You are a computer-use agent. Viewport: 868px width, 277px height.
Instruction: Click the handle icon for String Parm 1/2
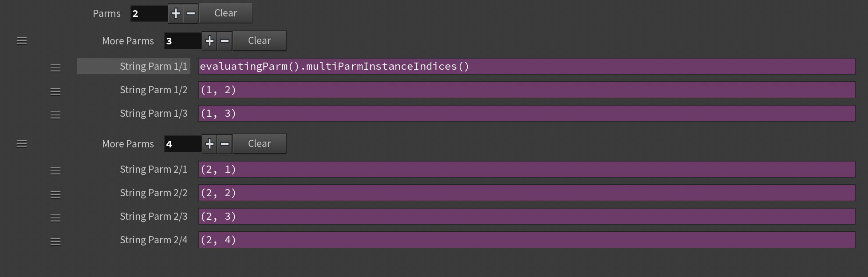[55, 91]
